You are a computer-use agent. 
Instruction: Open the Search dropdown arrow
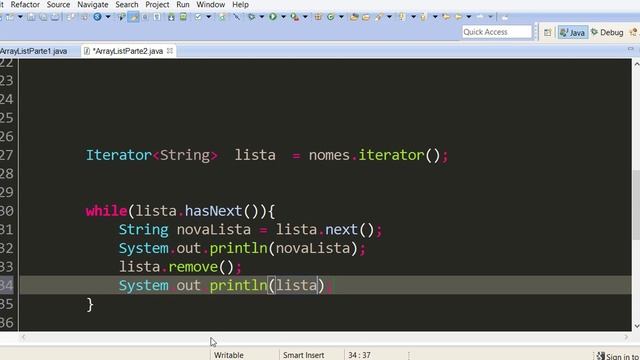[389, 17]
